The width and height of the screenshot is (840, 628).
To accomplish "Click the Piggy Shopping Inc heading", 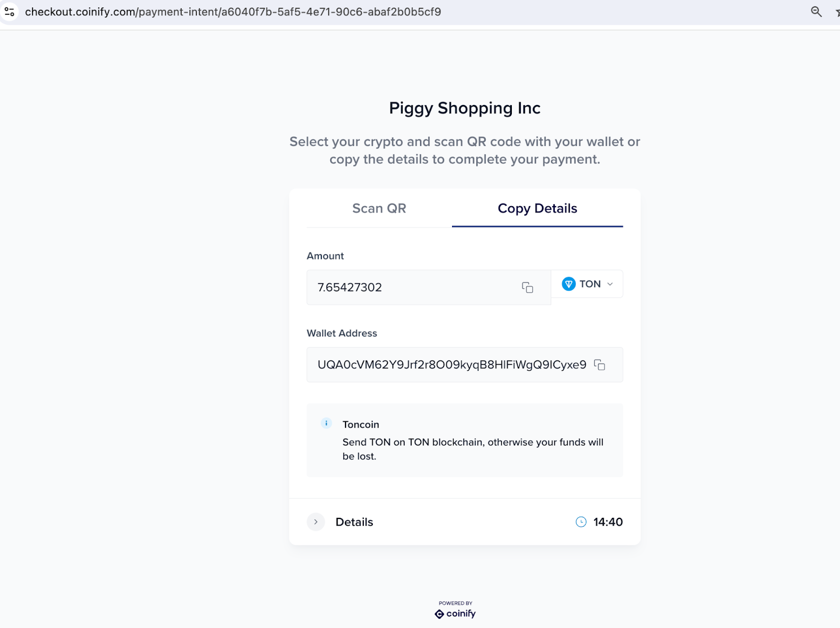I will point(465,108).
